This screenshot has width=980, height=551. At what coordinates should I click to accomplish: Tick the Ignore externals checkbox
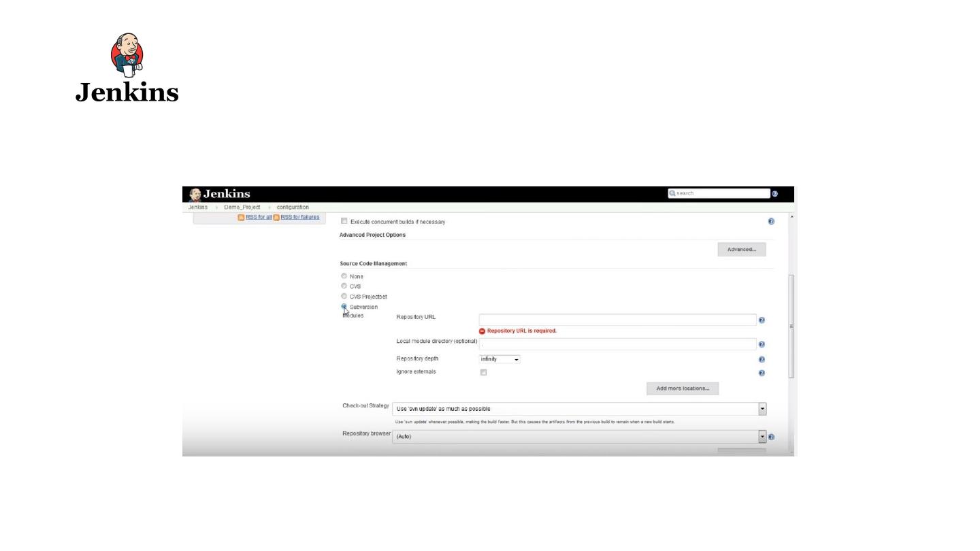484,373
